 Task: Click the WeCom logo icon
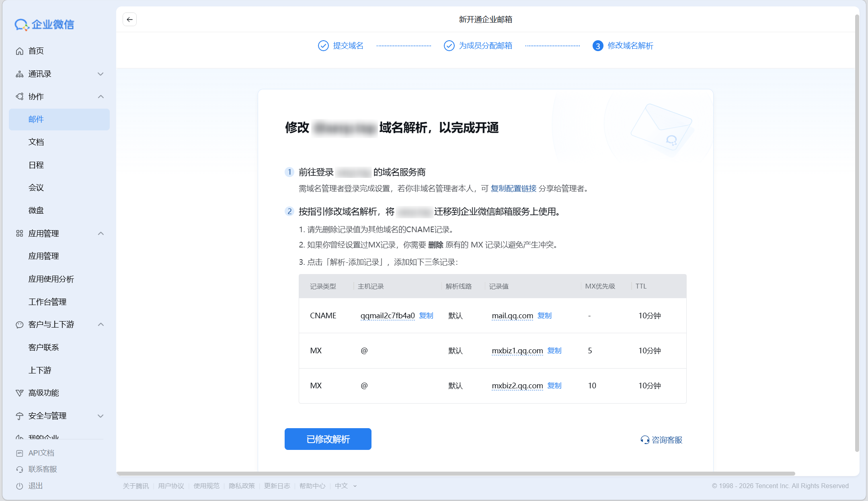[x=21, y=25]
